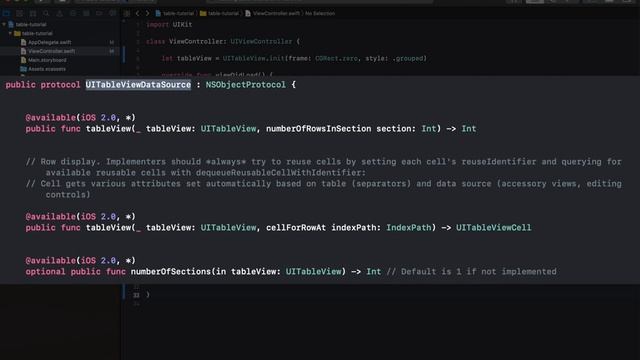The width and height of the screenshot is (640, 360).
Task: Select the table-tutorial folder row
Action: pos(60,33)
